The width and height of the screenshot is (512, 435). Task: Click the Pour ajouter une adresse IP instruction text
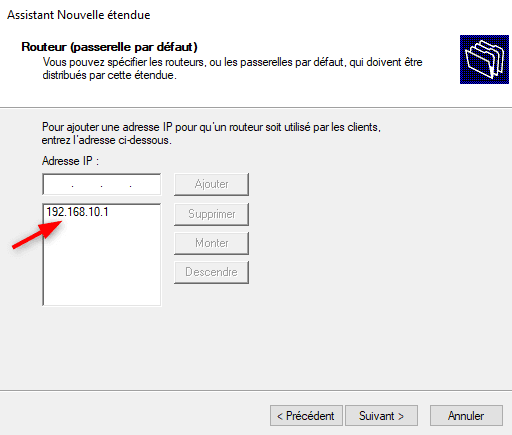pyautogui.click(x=211, y=134)
